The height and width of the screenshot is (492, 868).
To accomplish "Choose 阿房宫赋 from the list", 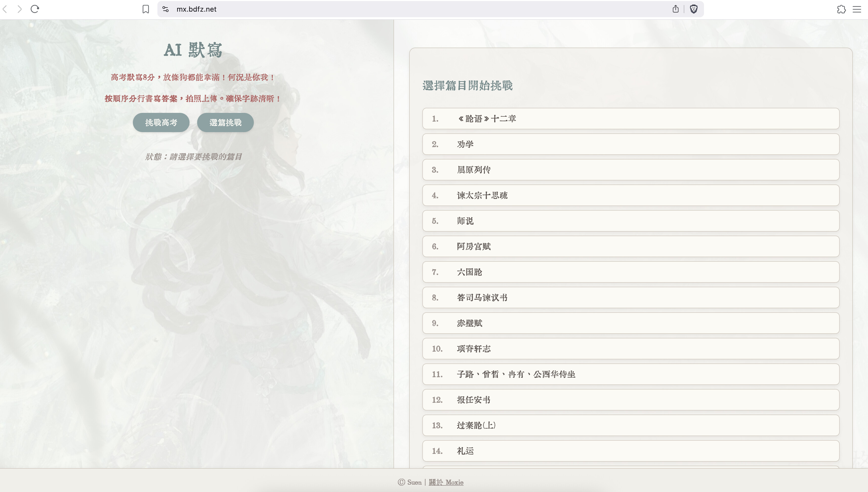I will tap(630, 246).
